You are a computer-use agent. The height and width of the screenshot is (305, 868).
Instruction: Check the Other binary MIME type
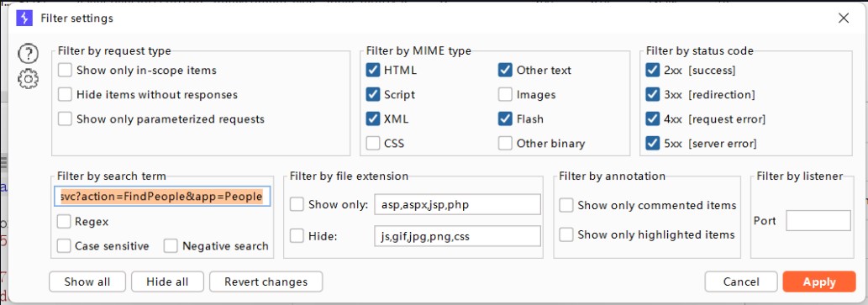pos(505,144)
